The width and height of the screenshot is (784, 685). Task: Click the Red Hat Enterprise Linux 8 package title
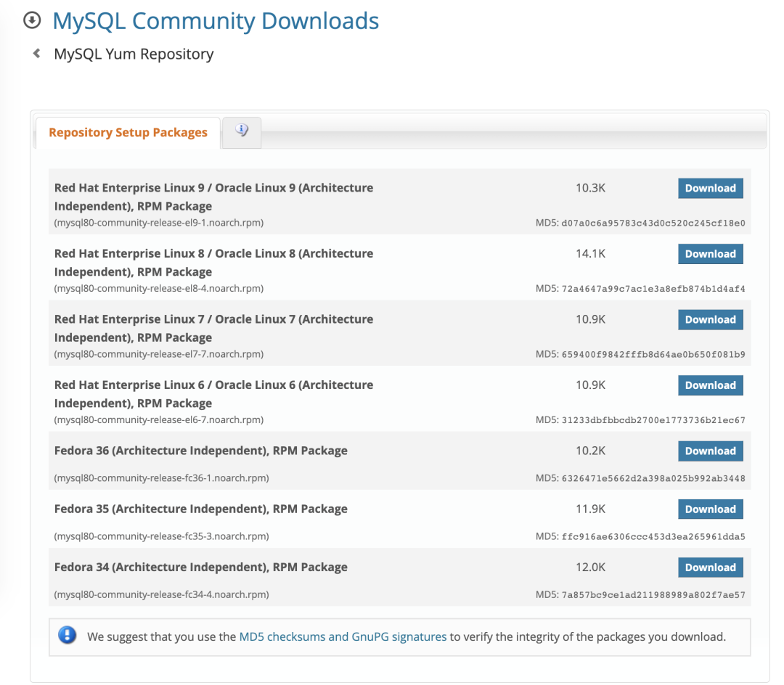213,263
